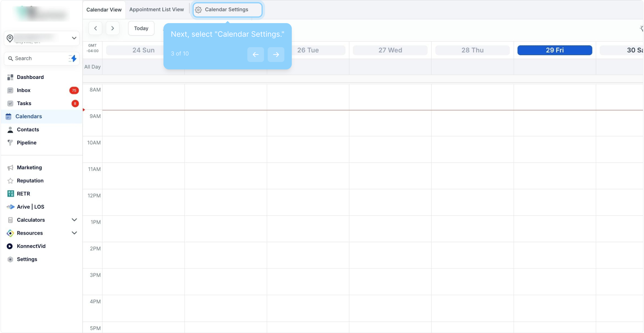Viewport: 644px width, 333px height.
Task: Switch to Appointment List View tab
Action: pos(156,10)
